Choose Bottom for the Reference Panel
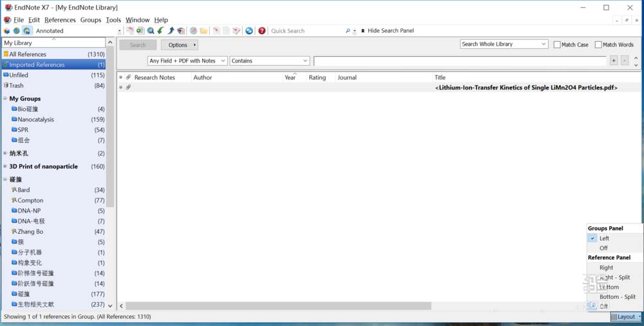The image size is (644, 326). [x=614, y=287]
